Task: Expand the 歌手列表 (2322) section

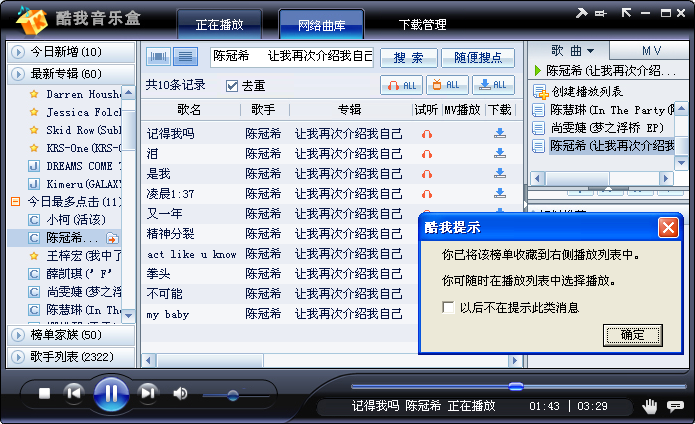Action: (71, 357)
